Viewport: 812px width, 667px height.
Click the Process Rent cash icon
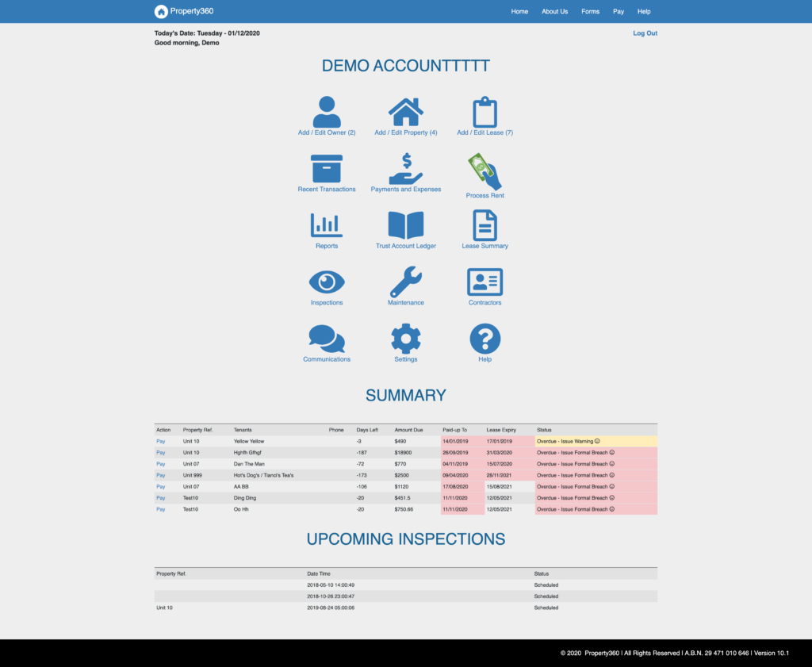485,171
